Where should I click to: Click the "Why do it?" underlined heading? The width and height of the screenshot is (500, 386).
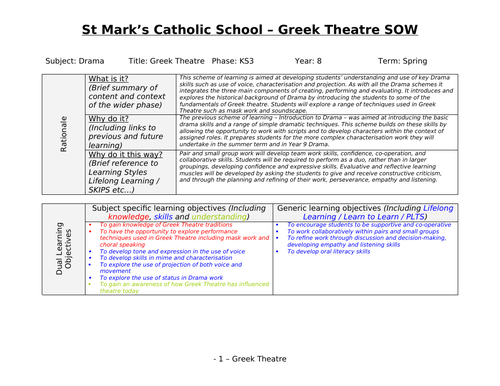click(108, 119)
